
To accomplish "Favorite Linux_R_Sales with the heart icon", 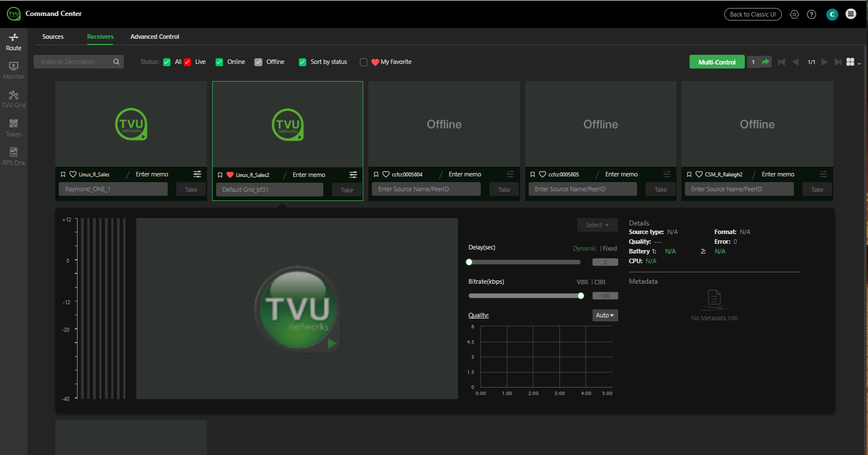I will pos(73,174).
